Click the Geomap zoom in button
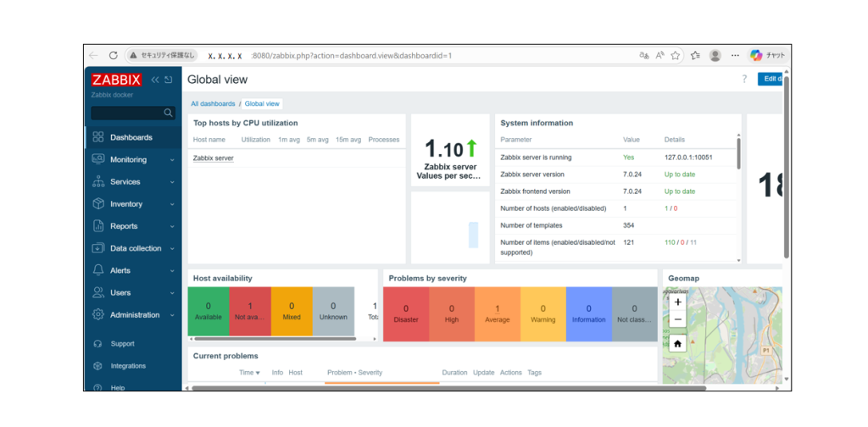 pos(677,302)
